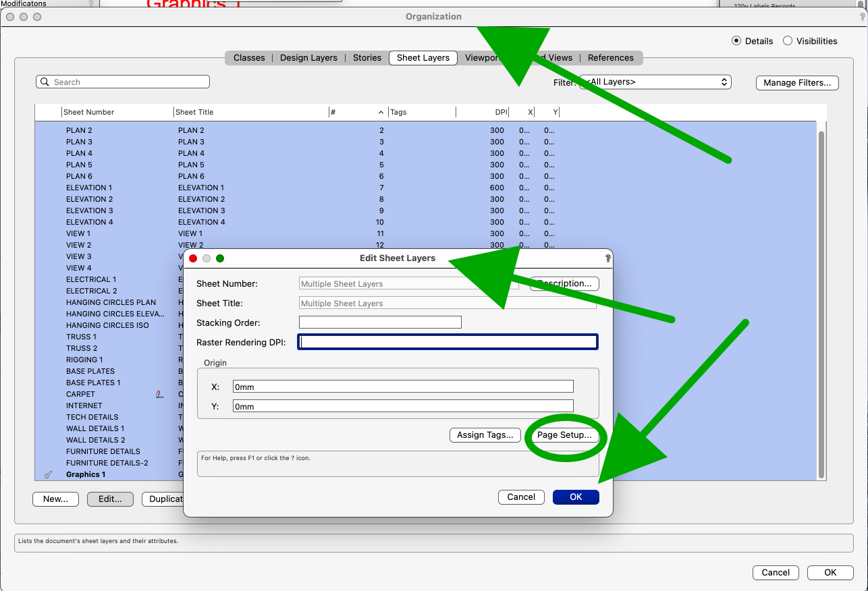Click the checkmark icon next to Graphics 1
The width and height of the screenshot is (868, 591).
coord(47,474)
